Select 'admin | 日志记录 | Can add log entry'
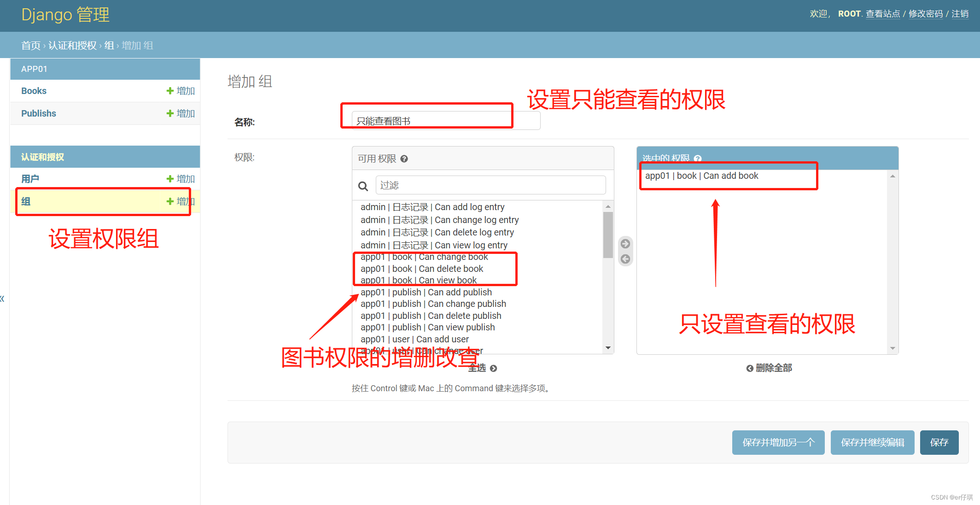This screenshot has height=505, width=980. 432,207
